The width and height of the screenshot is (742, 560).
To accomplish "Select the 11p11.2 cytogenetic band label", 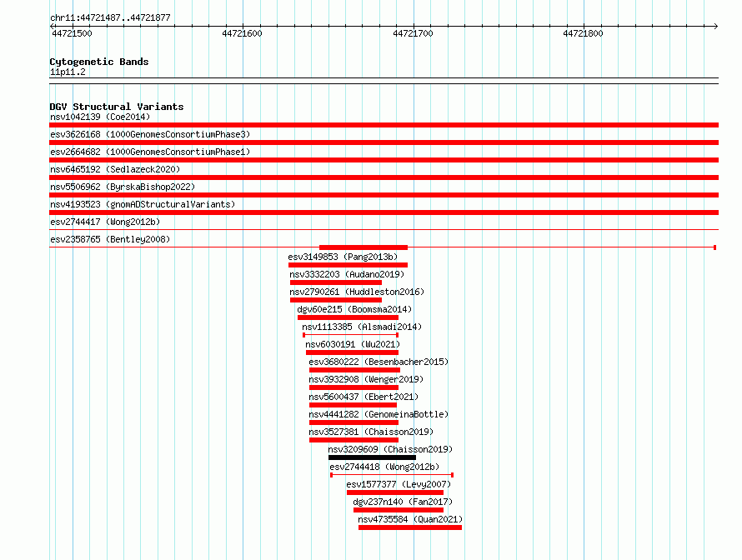I will pyautogui.click(x=68, y=72).
